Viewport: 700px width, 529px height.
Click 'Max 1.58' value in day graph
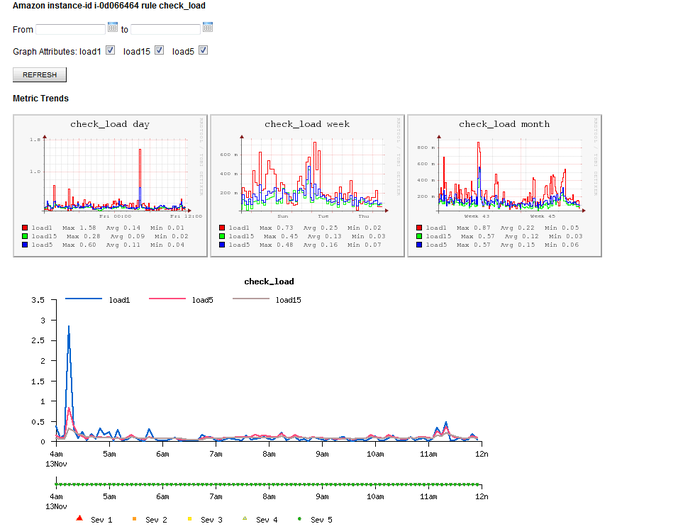(x=79, y=228)
